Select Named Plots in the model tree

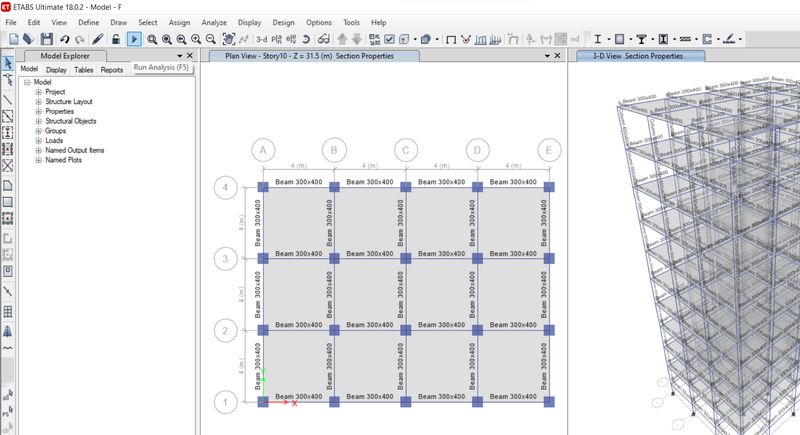(x=63, y=160)
